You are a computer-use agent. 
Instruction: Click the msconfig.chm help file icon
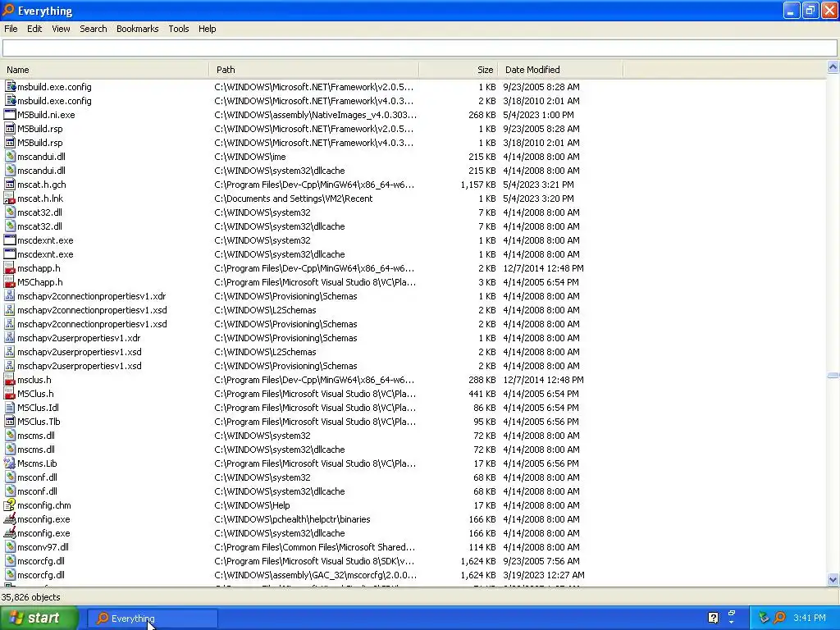(x=10, y=504)
